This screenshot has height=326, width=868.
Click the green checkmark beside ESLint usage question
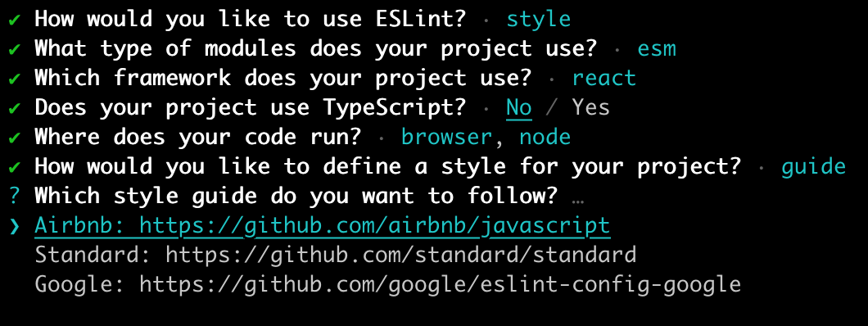click(x=15, y=20)
